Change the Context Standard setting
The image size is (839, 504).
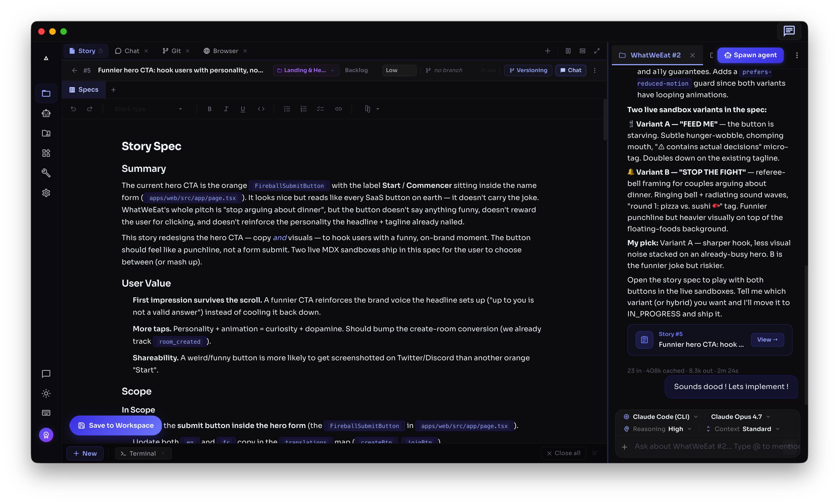(743, 429)
